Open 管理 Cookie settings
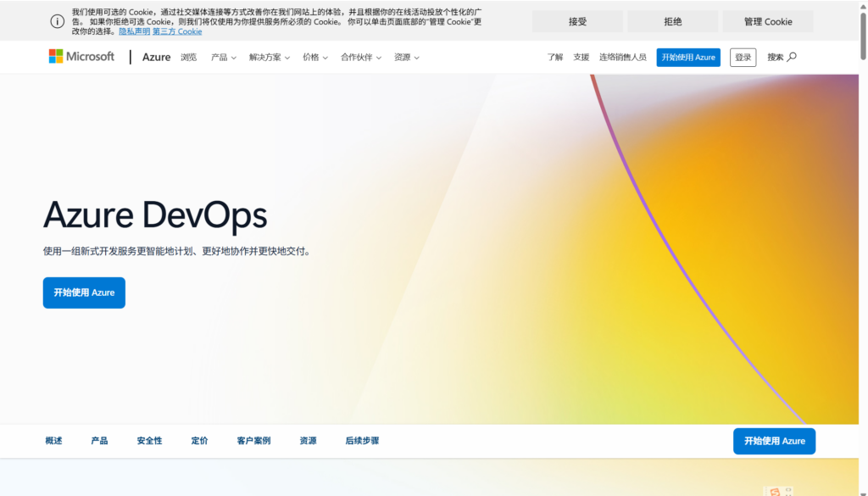 pyautogui.click(x=768, y=21)
